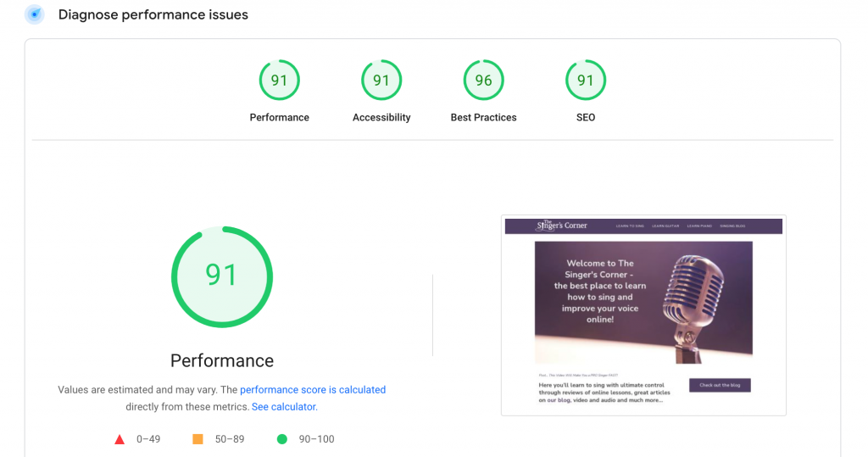This screenshot has height=457, width=868.
Task: Select the small Performance gauge in top row
Action: click(x=279, y=81)
